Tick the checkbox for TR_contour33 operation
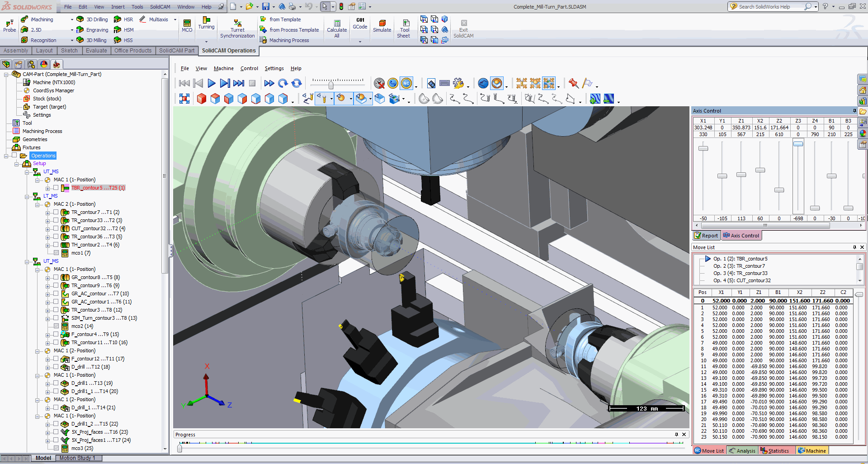Image resolution: width=868 pixels, height=464 pixels. 56,220
